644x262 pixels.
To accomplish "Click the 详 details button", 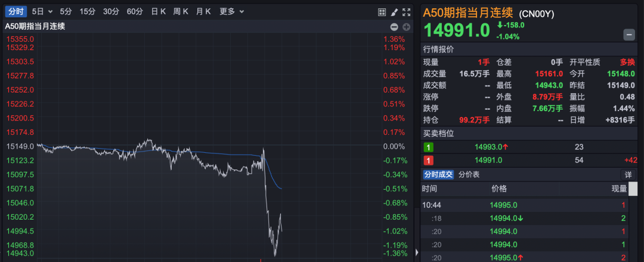I will 628,175.
